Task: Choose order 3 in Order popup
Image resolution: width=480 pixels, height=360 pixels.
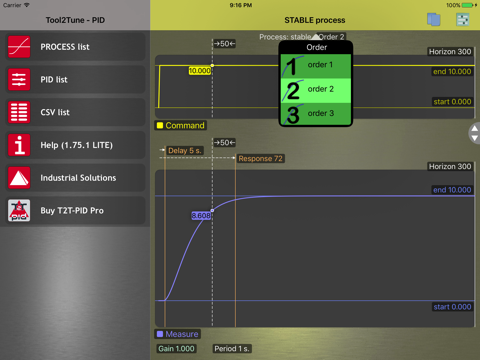Action: [x=316, y=114]
